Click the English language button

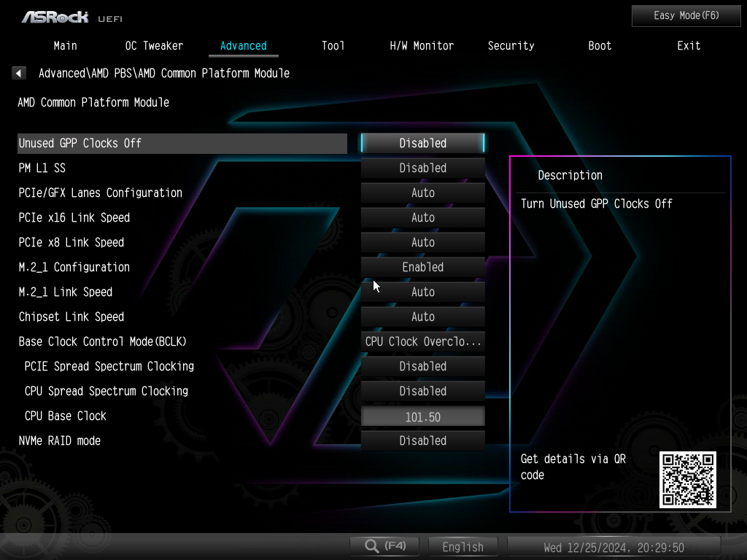point(462,547)
